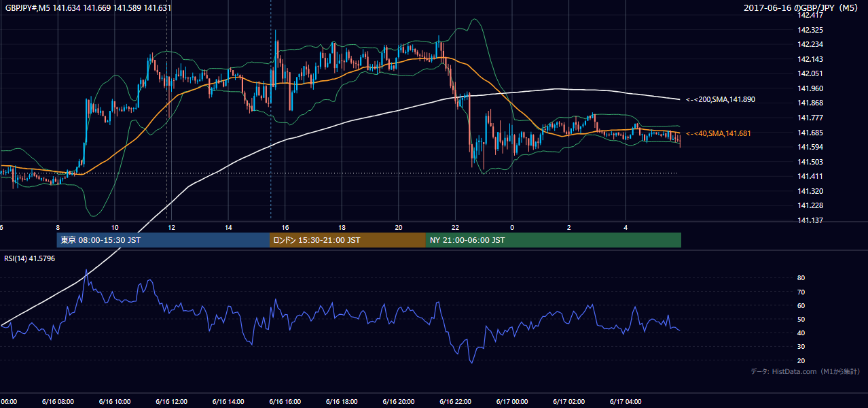Click price level 141.137 on axis

pos(810,220)
